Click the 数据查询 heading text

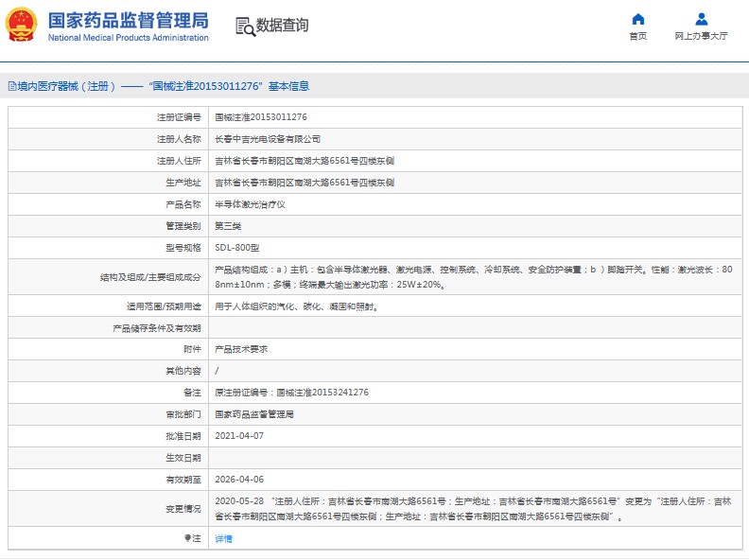(x=283, y=26)
